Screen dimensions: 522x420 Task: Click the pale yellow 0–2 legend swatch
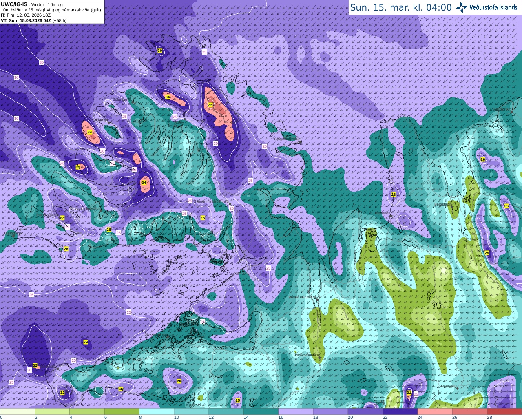click(18, 411)
